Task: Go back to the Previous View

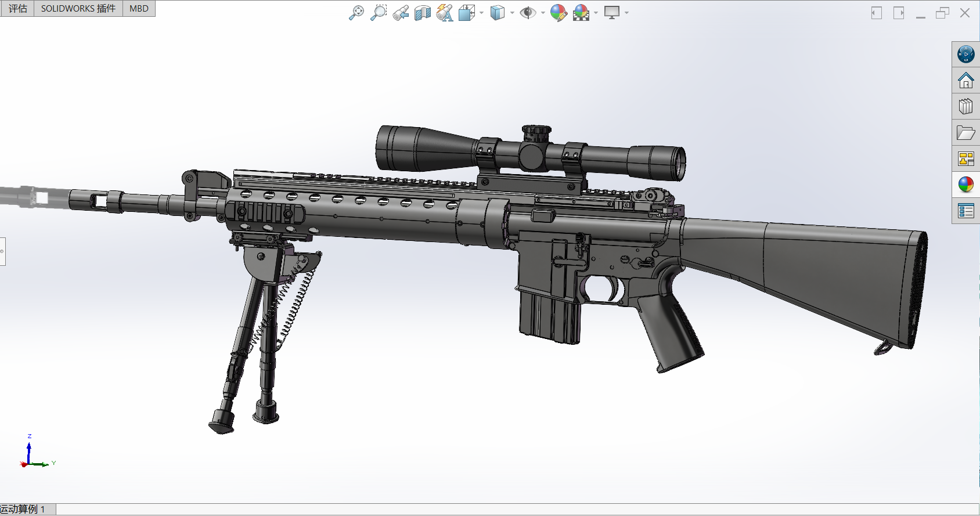Action: (x=401, y=13)
